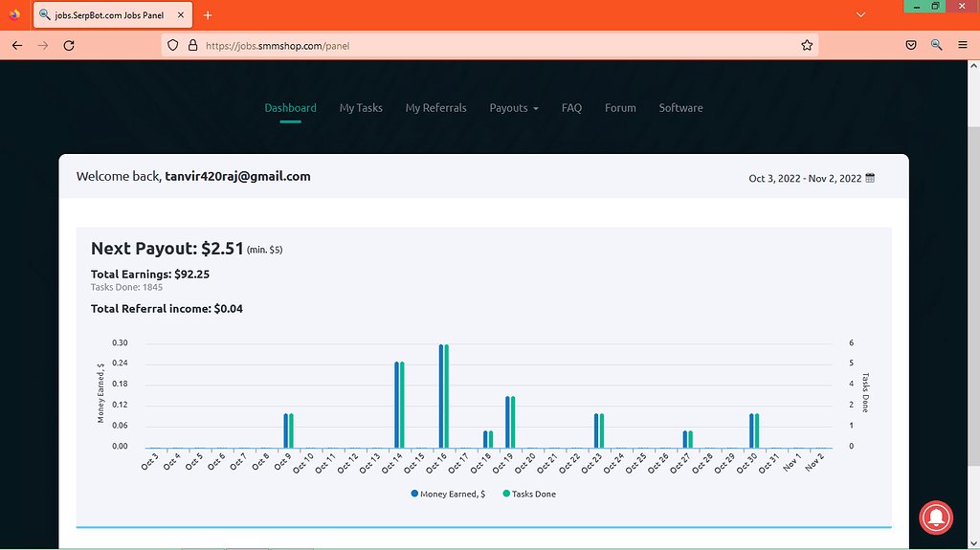980x550 pixels.
Task: Expand the Payouts dropdown menu
Action: coord(513,108)
